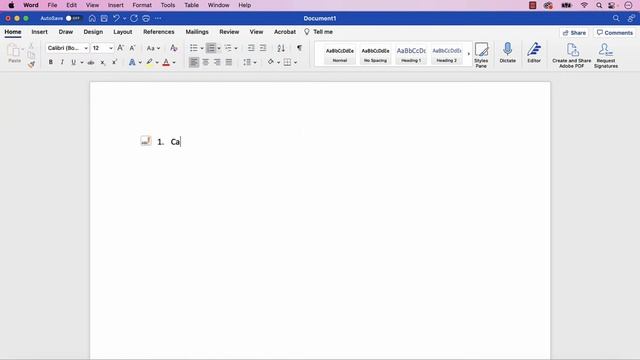Redo with the circular arrow icon
Viewport: 640px width, 360px height.
coord(134,18)
